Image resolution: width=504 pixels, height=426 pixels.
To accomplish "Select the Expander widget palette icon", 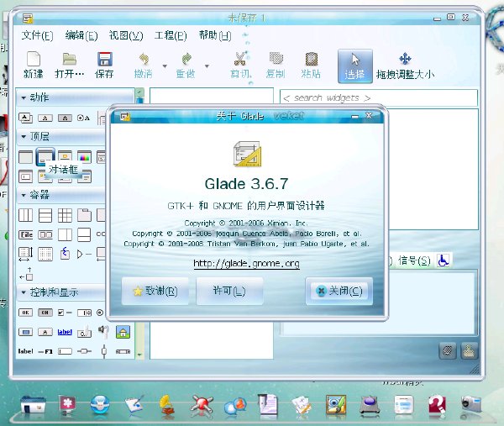I will pos(84,255).
